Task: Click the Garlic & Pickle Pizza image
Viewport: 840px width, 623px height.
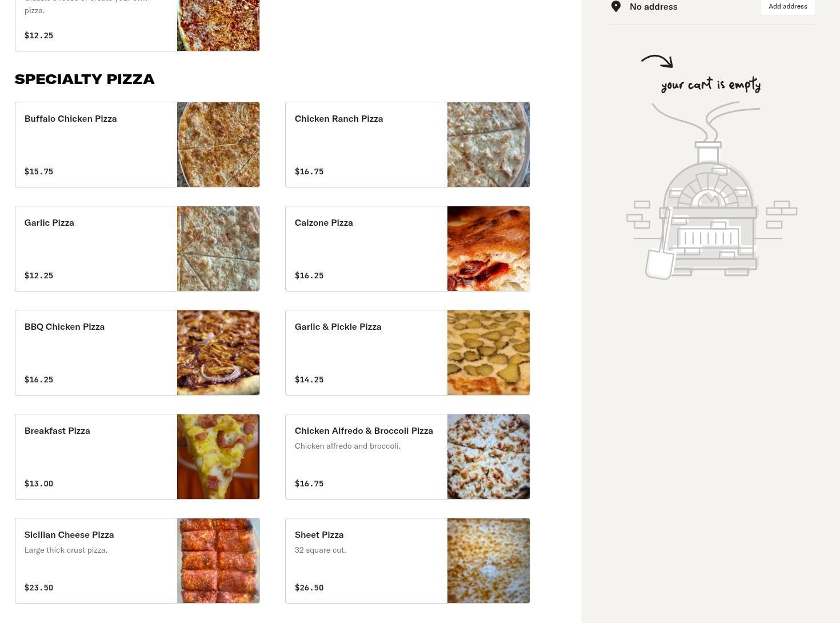Action: coord(489,353)
